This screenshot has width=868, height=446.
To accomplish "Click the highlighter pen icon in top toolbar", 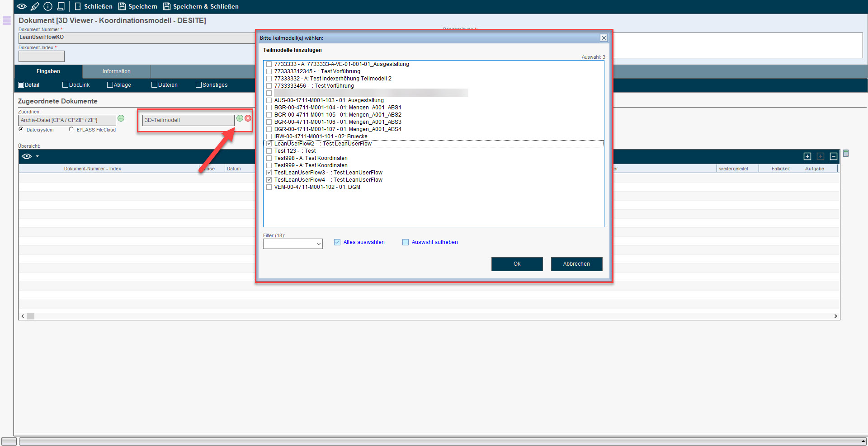I will pyautogui.click(x=35, y=6).
